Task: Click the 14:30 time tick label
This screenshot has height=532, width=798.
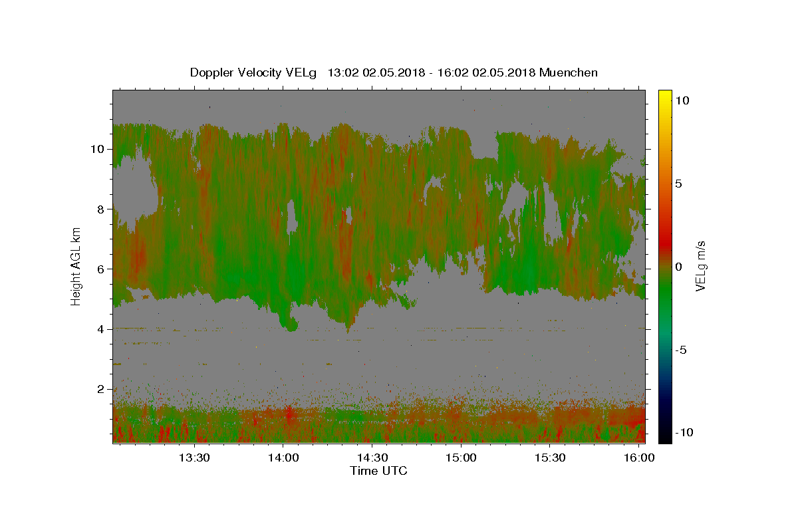Action: [x=372, y=458]
